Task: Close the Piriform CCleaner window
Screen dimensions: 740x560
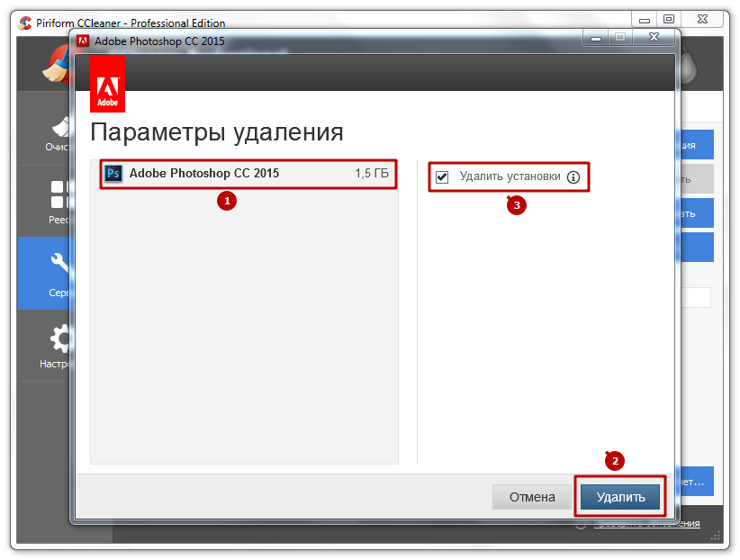Action: [702, 20]
